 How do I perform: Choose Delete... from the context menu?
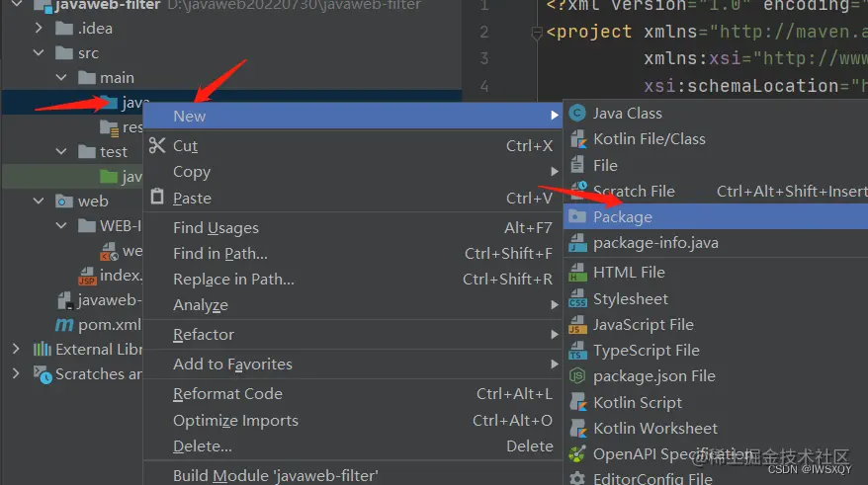[353, 445]
